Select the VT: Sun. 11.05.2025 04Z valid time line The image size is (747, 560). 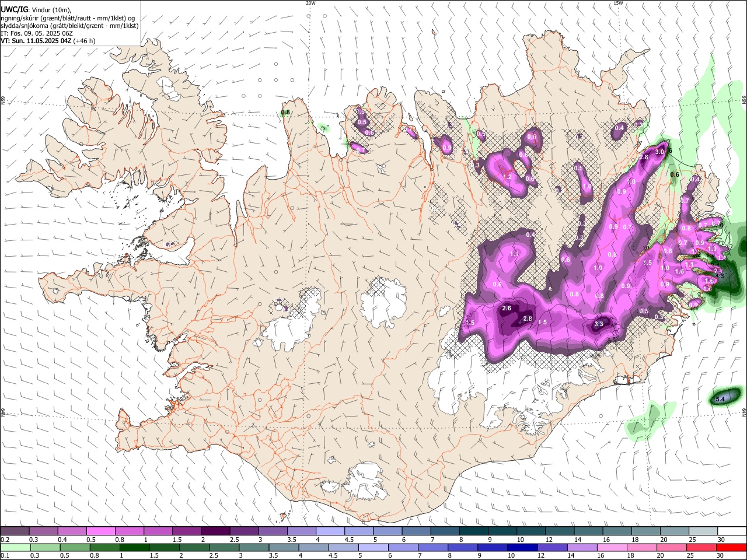coord(48,41)
